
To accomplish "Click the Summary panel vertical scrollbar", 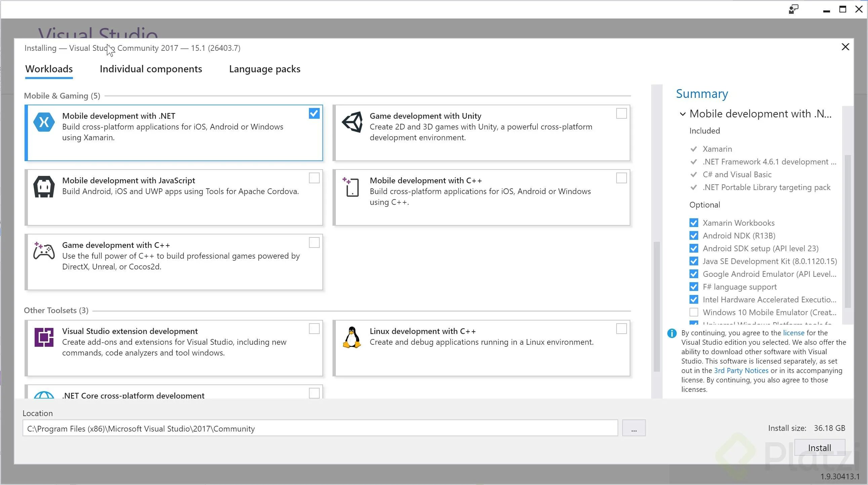I will (x=848, y=231).
